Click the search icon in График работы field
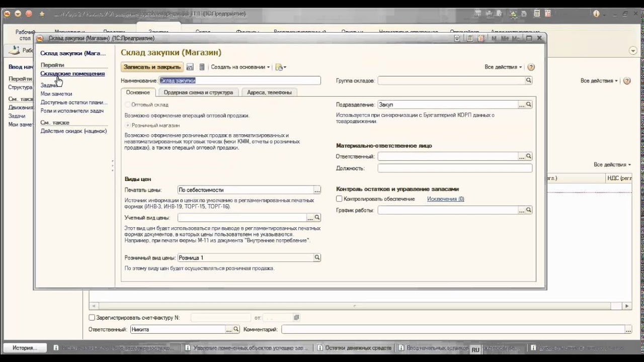This screenshot has width=644, height=362. pyautogui.click(x=528, y=210)
